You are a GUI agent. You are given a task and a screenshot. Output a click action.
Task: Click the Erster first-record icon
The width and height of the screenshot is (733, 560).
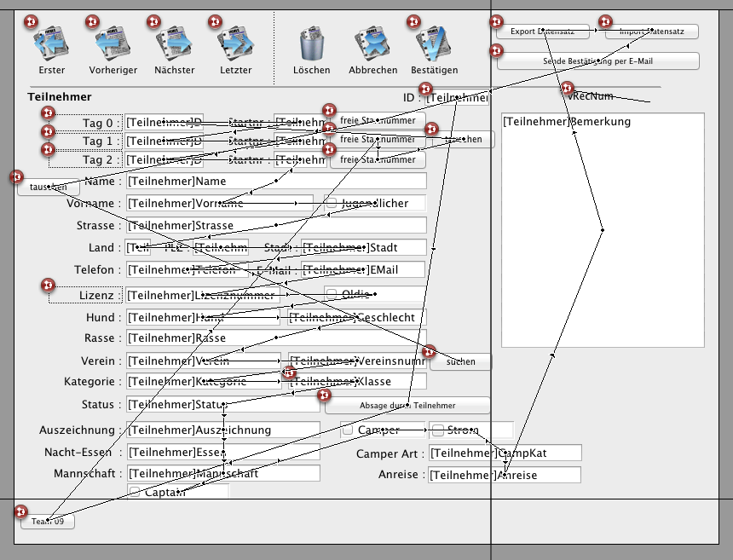(51, 44)
